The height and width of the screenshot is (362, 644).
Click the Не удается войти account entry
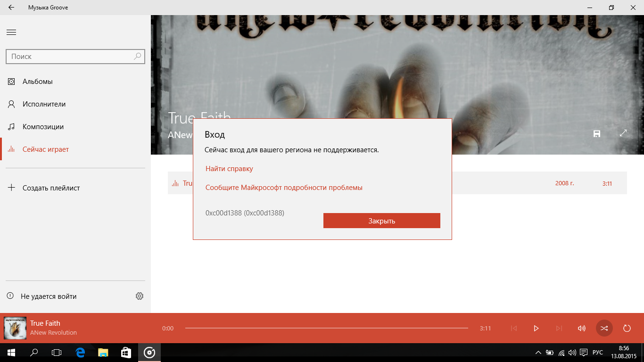pos(41,296)
